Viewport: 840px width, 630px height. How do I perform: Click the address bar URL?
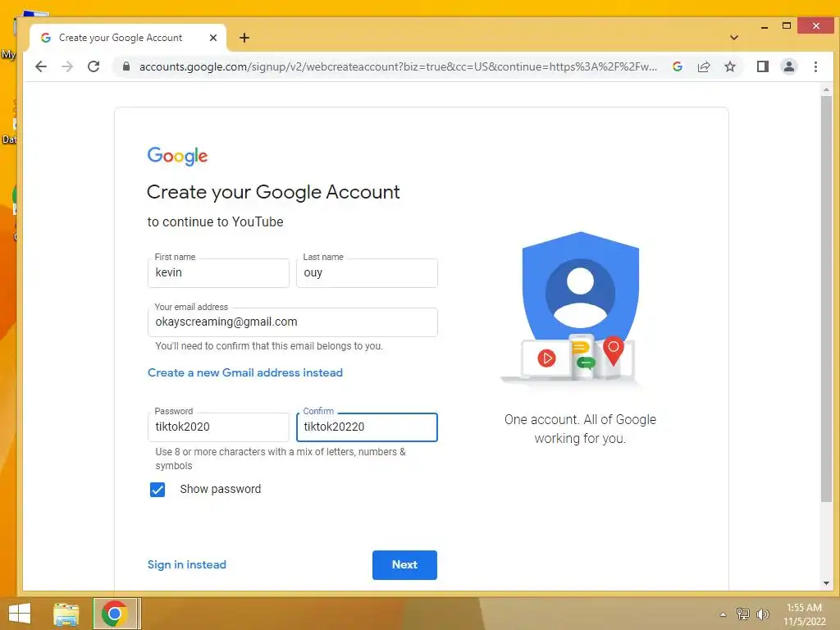[398, 66]
